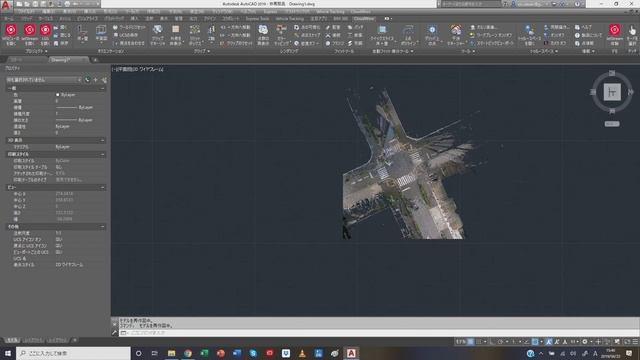Open Chrome from the taskbar
The height and width of the screenshot is (360, 640).
[x=188, y=353]
